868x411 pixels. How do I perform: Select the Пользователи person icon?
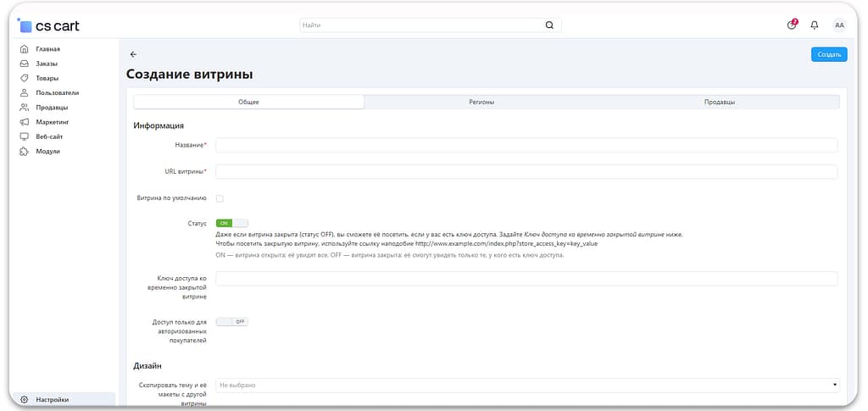pos(25,92)
